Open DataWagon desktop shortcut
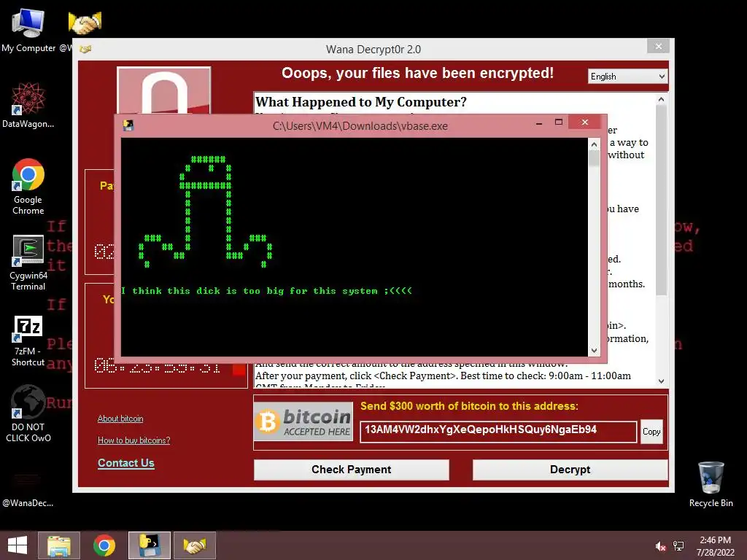The height and width of the screenshot is (560, 747). [x=28, y=105]
